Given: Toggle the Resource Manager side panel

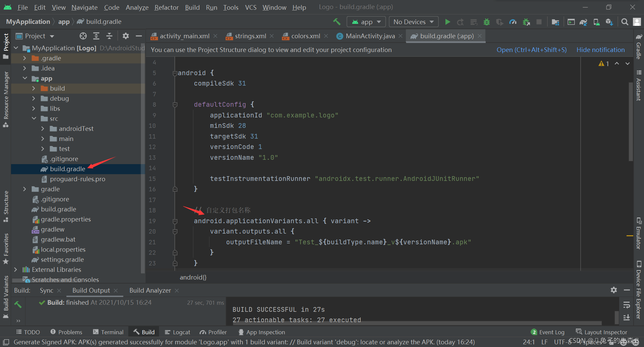Looking at the screenshot, I should pyautogui.click(x=6, y=99).
